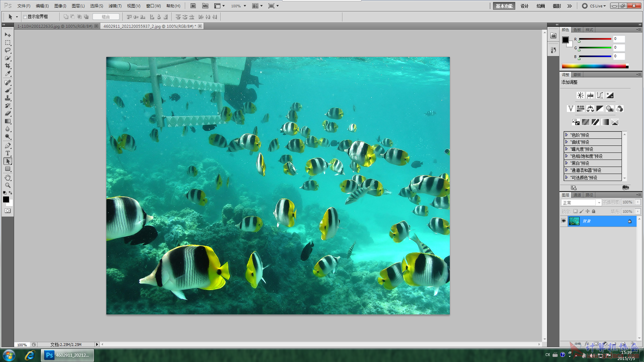Screen dimensions: 644x362
Task: Switch to the 色板 tab
Action: click(x=577, y=30)
